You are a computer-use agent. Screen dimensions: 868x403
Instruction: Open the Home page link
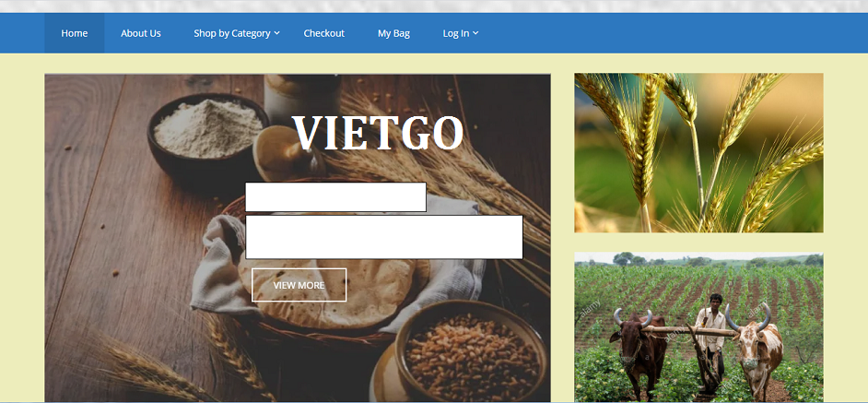pyautogui.click(x=75, y=33)
